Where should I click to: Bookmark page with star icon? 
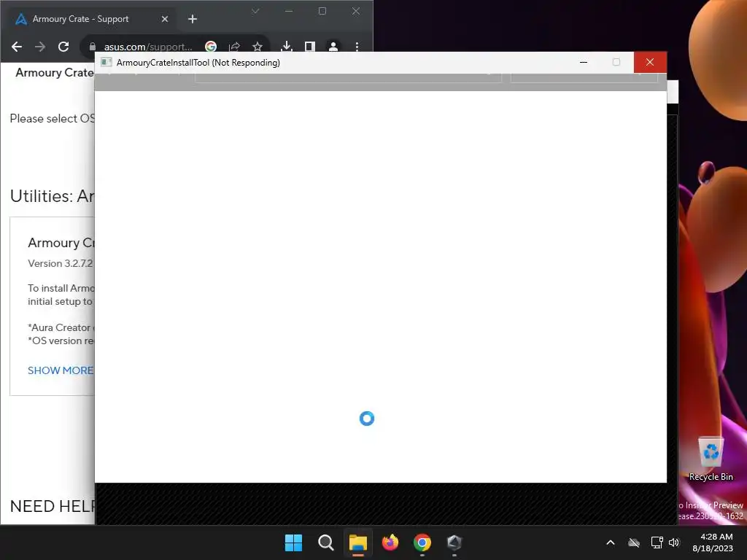[258, 47]
